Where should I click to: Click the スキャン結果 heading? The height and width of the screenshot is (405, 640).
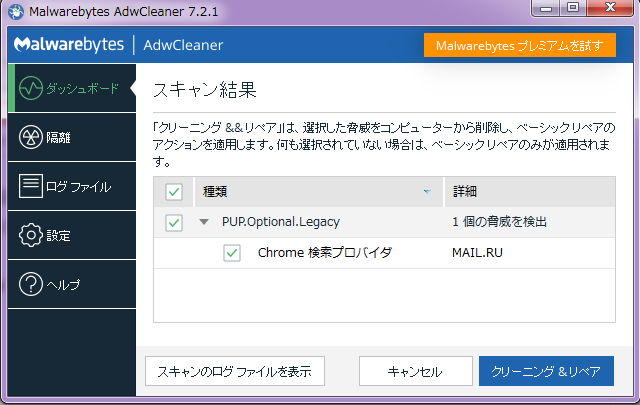tap(205, 90)
